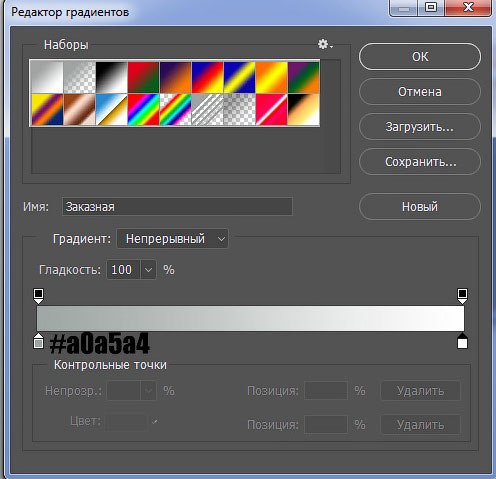Select the orange-yellow-orange gradient preset
The width and height of the screenshot is (496, 479).
point(272,77)
